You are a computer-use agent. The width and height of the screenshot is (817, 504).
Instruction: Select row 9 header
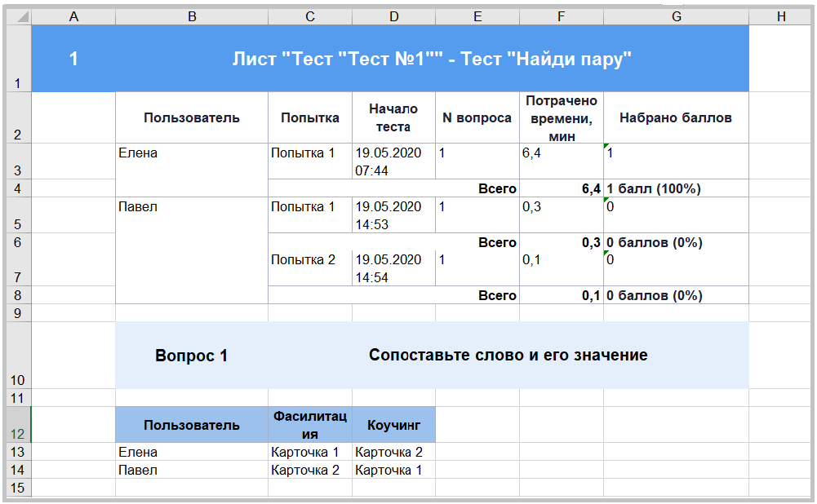(18, 313)
